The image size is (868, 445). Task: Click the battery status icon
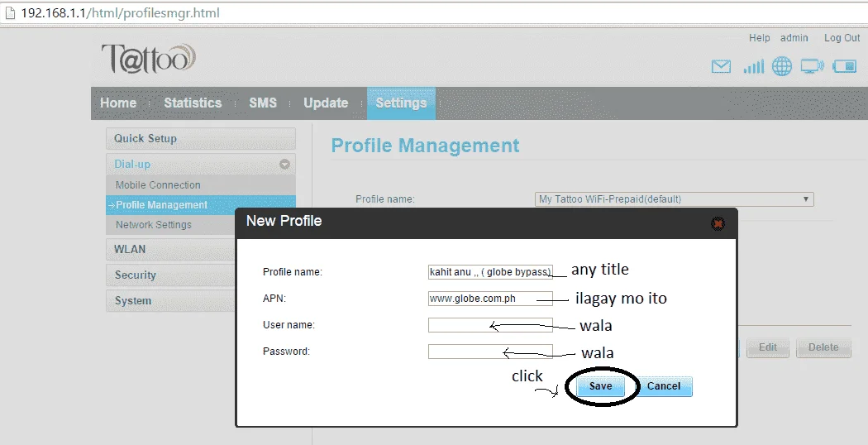[x=844, y=66]
